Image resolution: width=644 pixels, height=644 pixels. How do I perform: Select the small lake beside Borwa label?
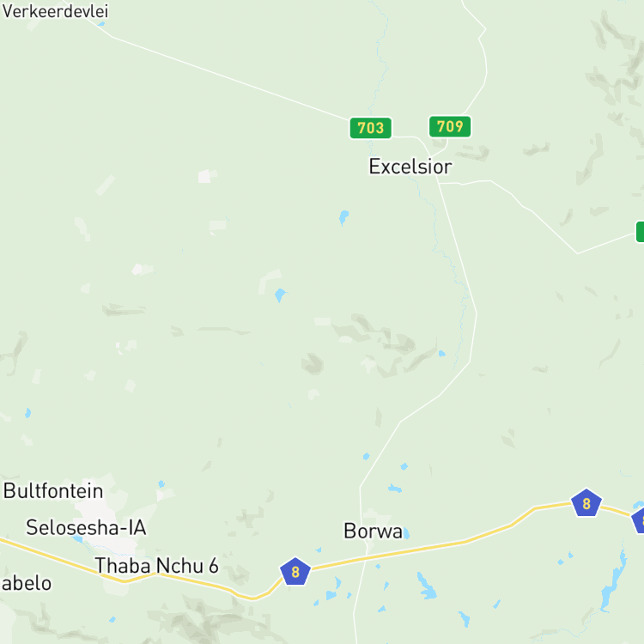406,533
